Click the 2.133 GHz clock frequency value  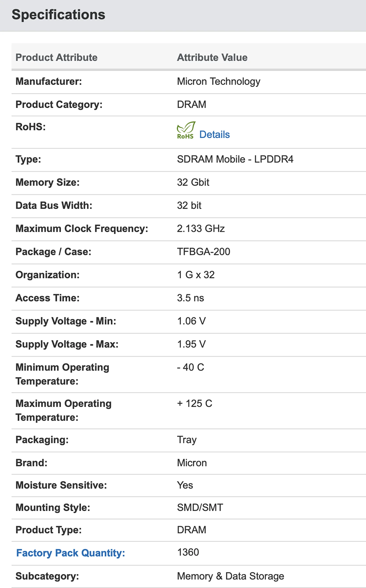[x=201, y=228]
